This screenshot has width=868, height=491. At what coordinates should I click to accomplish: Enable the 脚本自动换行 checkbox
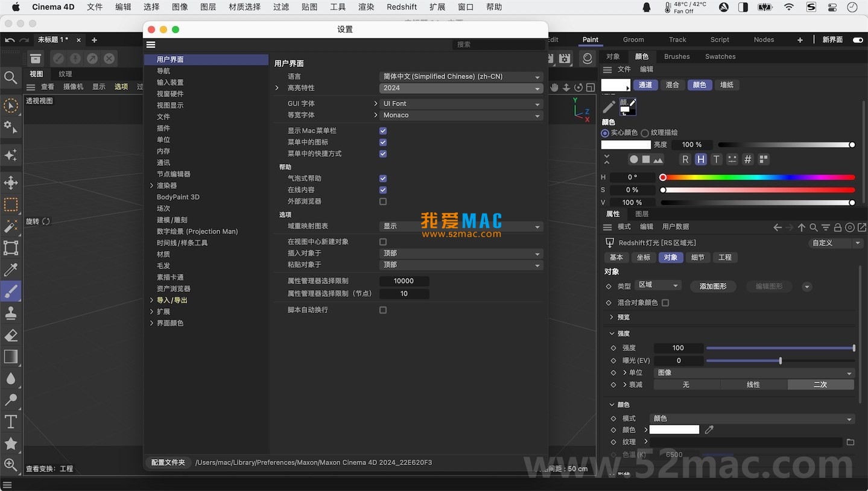point(383,310)
